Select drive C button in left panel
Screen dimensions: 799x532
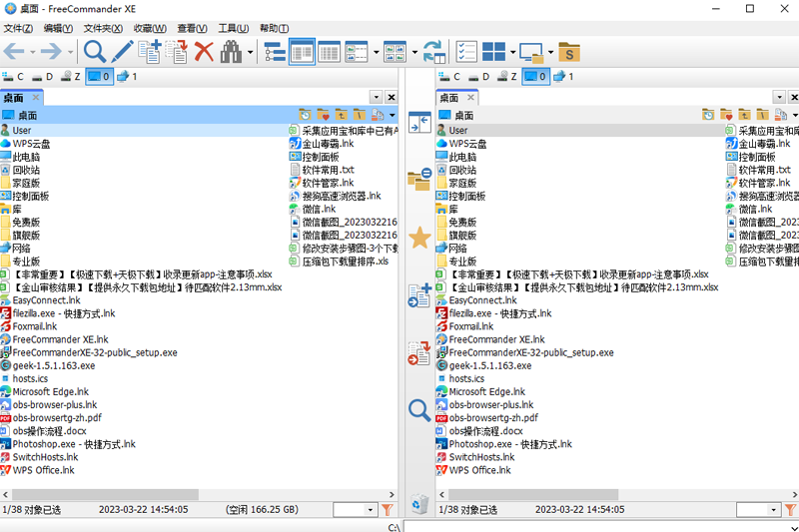[x=13, y=77]
